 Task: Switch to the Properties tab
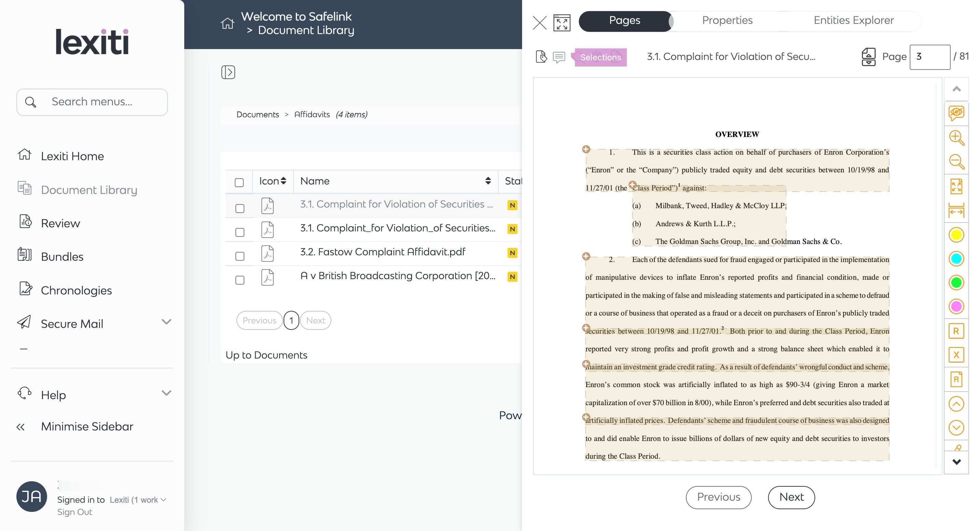click(727, 20)
